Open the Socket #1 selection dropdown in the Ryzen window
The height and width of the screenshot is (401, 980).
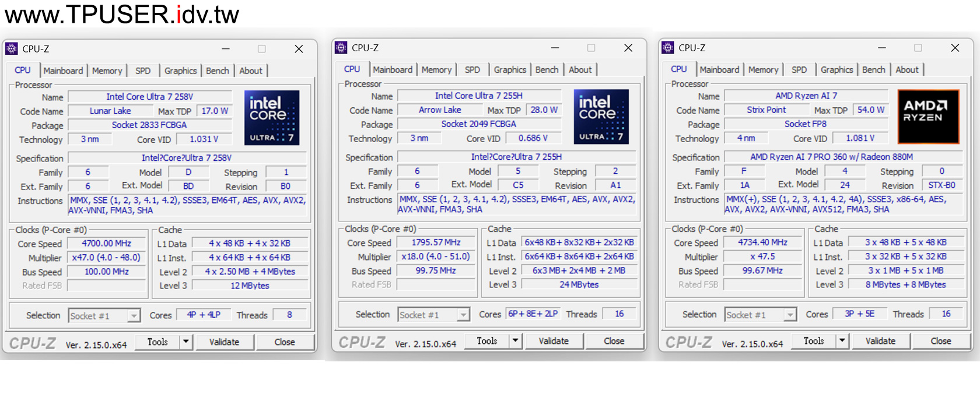(790, 315)
